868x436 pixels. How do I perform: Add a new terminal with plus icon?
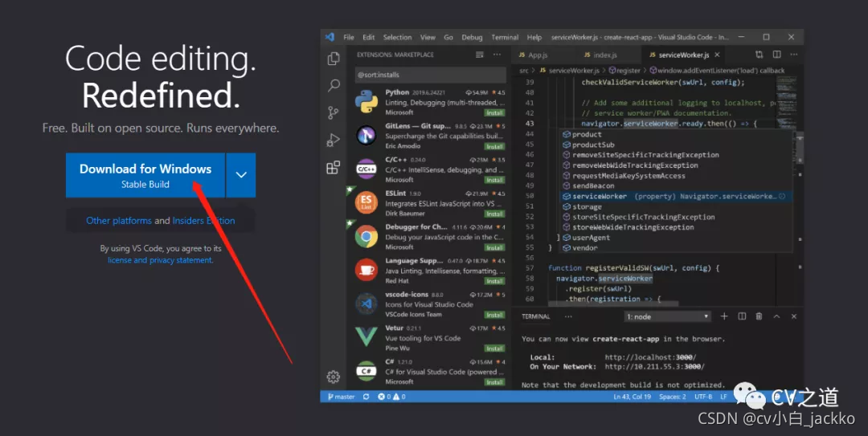pyautogui.click(x=724, y=316)
